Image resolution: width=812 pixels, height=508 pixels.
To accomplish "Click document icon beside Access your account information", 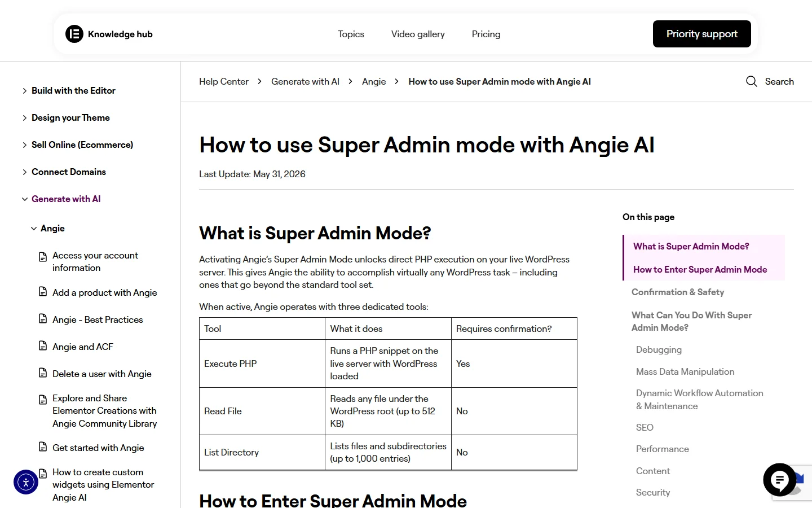I will pos(43,257).
